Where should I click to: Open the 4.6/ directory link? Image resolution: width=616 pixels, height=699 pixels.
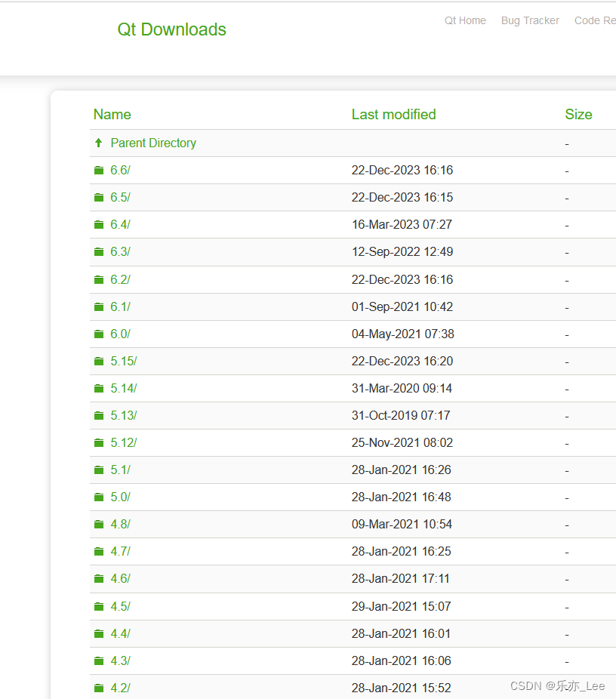(x=120, y=579)
